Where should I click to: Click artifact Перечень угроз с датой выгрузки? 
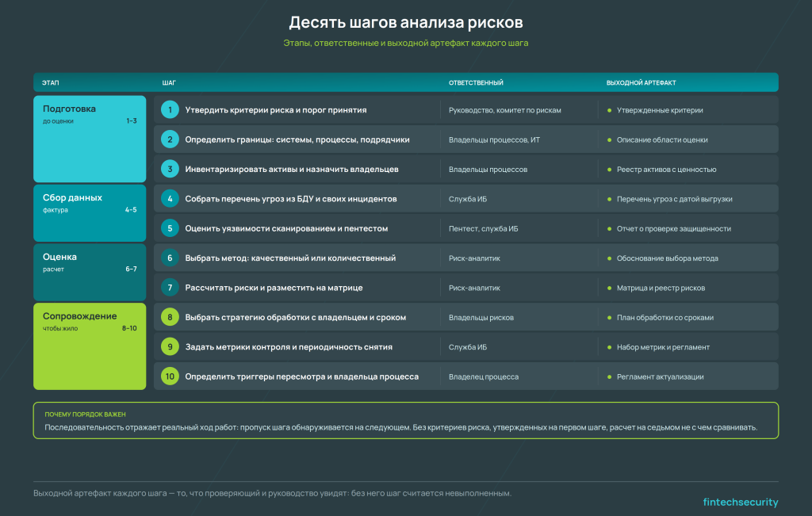674,199
